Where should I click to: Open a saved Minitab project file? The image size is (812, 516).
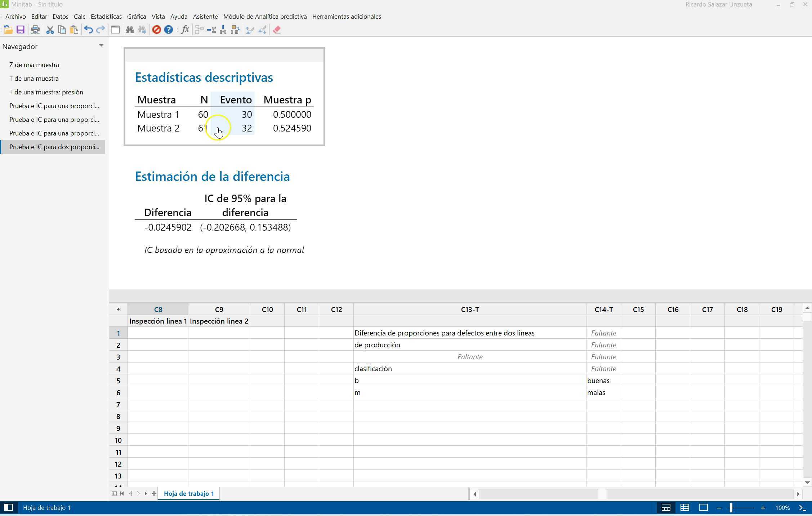click(9, 30)
